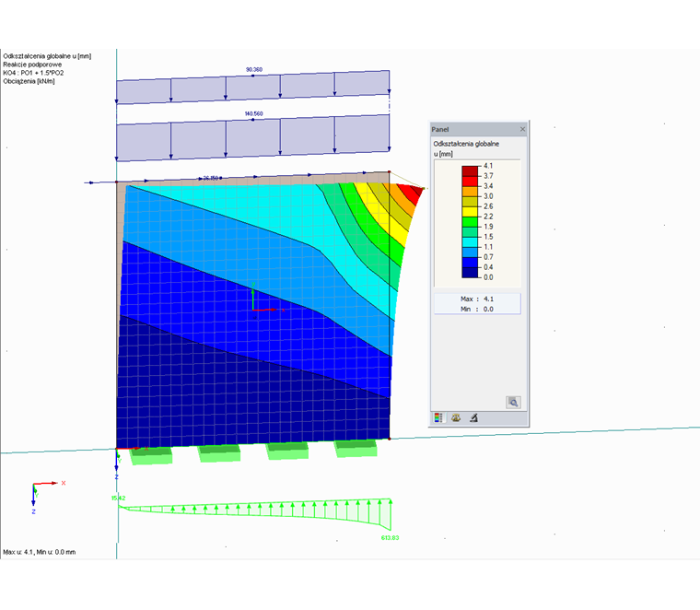Image resolution: width=700 pixels, height=610 pixels.
Task: Select the light blue 1.1 legend swatch
Action: (x=470, y=252)
